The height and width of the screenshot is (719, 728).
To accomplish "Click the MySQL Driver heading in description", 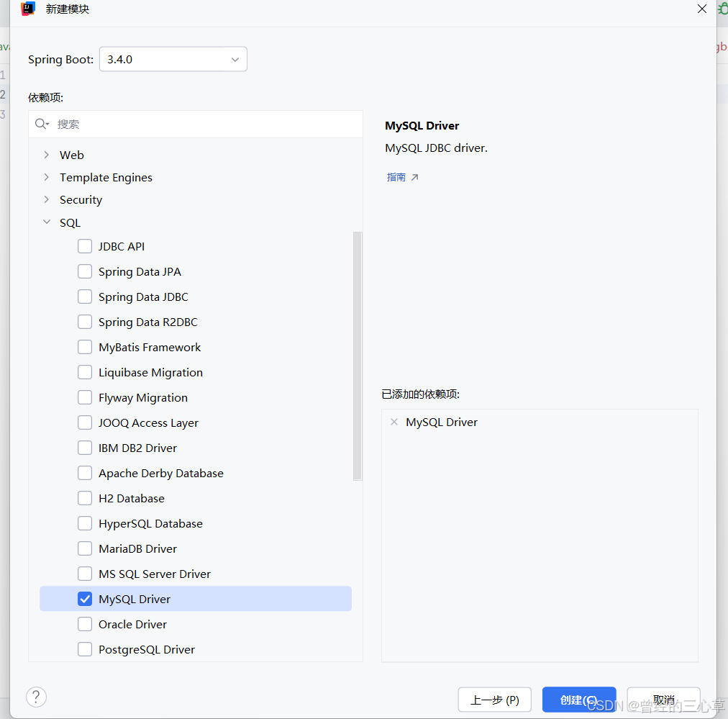I will pyautogui.click(x=422, y=125).
